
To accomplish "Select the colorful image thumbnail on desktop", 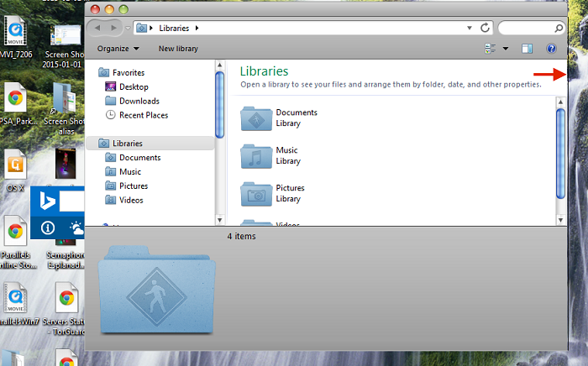I will click(x=66, y=164).
